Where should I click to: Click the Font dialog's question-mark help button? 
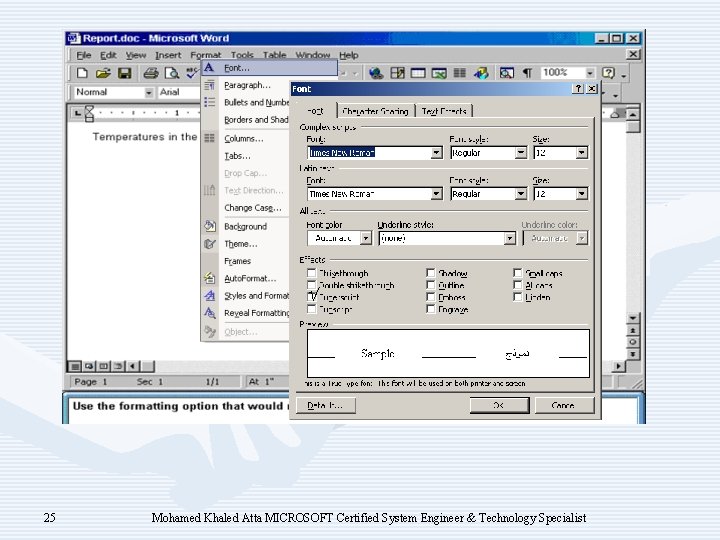pos(578,89)
